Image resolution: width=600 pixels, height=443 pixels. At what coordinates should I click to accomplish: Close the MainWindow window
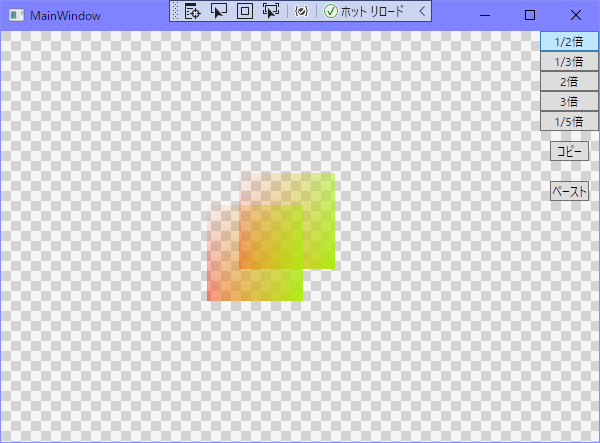[x=576, y=15]
